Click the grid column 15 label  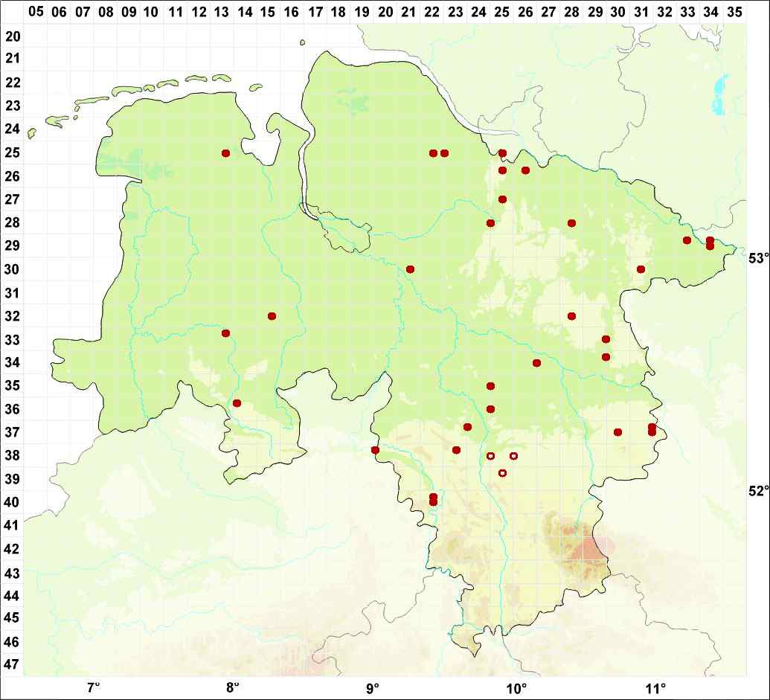point(268,11)
